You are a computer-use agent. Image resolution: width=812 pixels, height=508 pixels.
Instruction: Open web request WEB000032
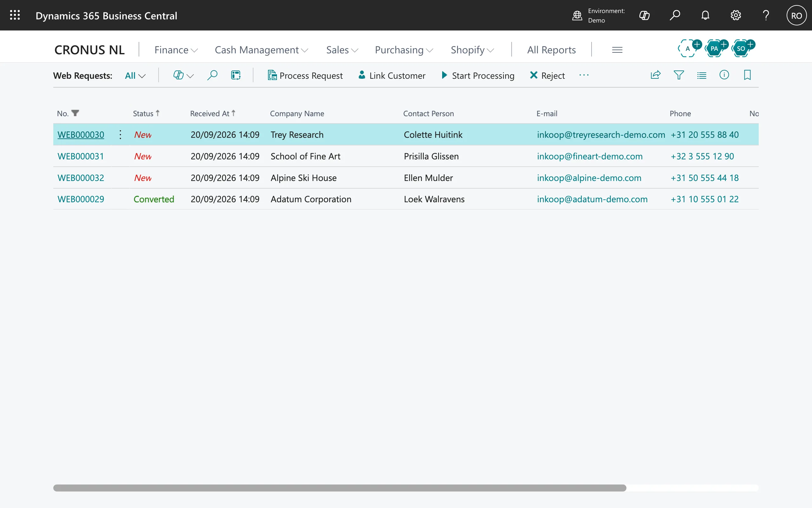click(x=81, y=178)
